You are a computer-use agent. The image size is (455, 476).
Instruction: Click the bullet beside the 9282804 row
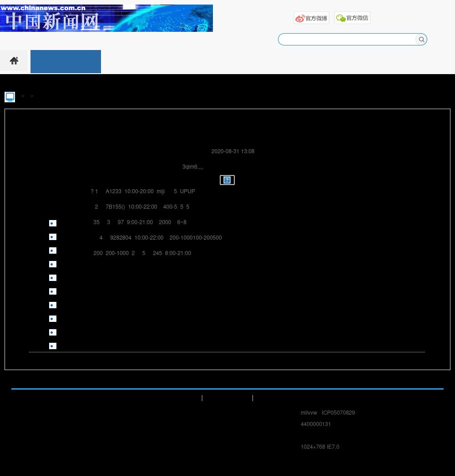click(53, 237)
